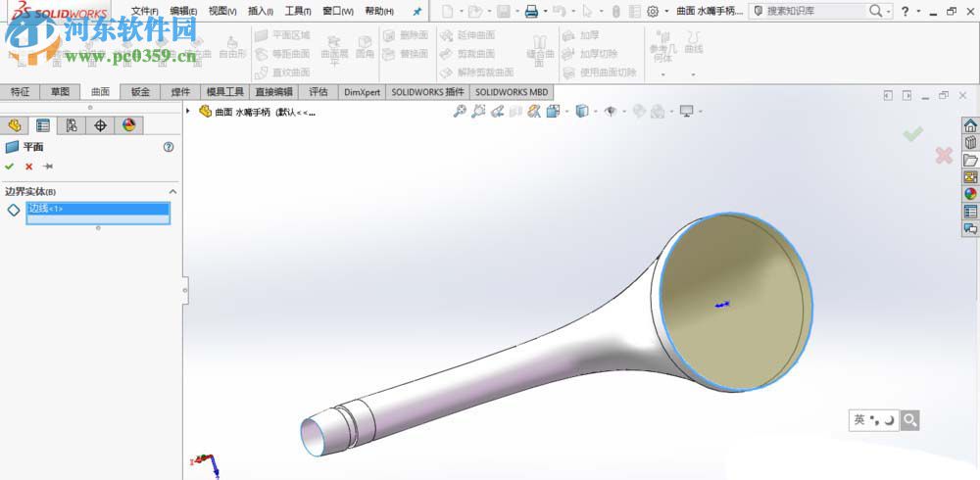Image resolution: width=980 pixels, height=480 pixels.
Task: Open the FeatureManager design tree tab
Action: (15, 125)
